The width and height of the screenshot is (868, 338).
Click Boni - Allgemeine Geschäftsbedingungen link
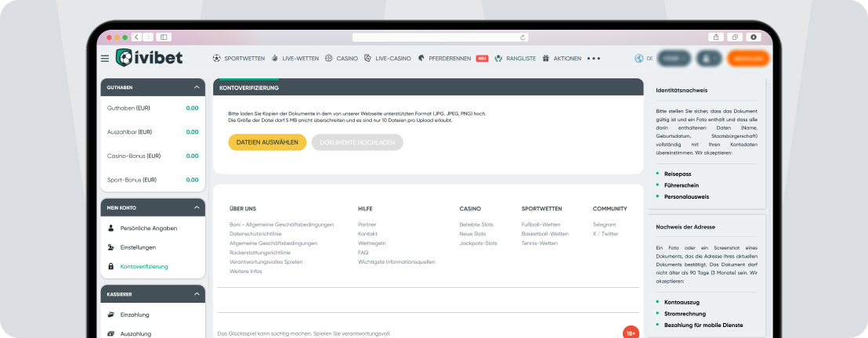tap(282, 225)
